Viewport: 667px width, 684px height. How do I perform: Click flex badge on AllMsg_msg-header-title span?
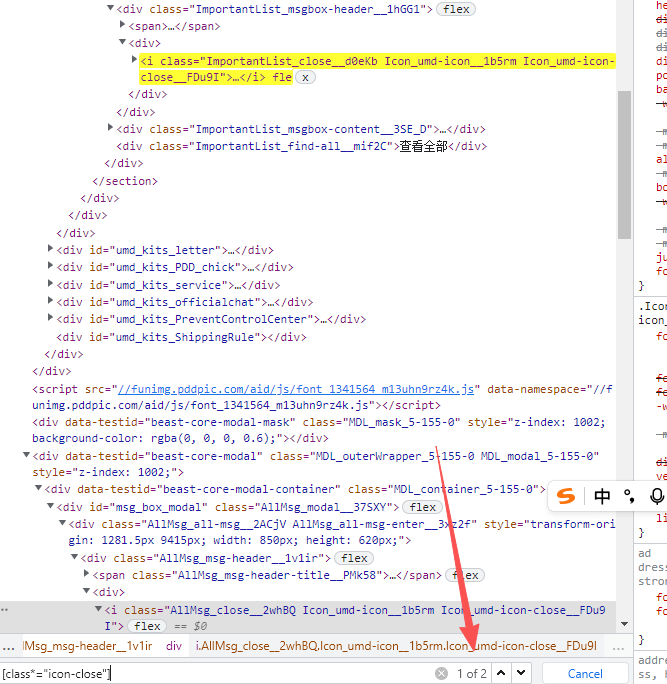465,575
